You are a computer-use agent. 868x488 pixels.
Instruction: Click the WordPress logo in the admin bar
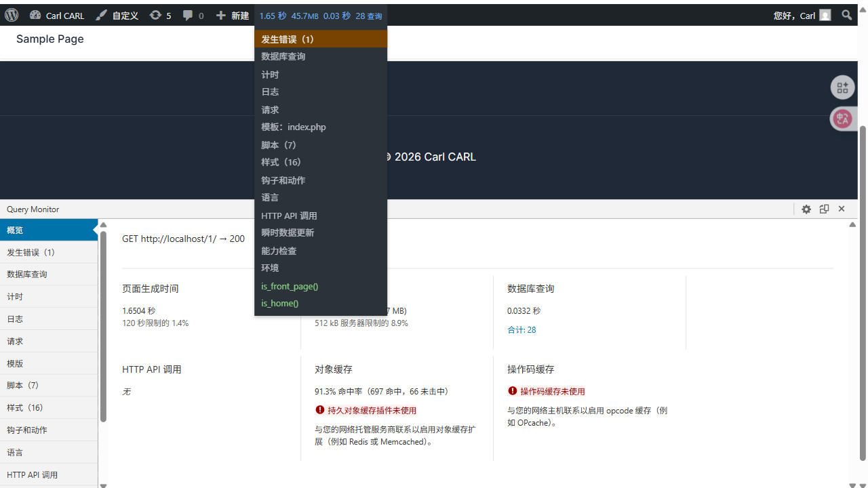pyautogui.click(x=11, y=15)
